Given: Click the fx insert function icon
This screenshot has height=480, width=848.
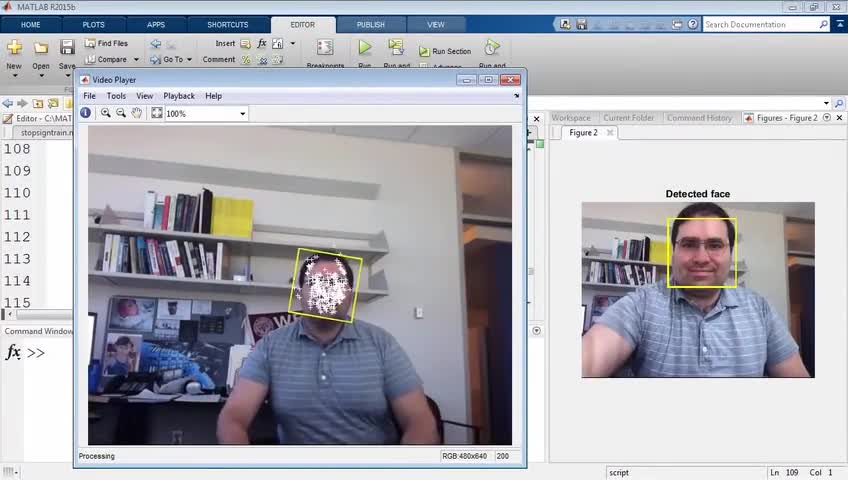Looking at the screenshot, I should pyautogui.click(x=262, y=43).
